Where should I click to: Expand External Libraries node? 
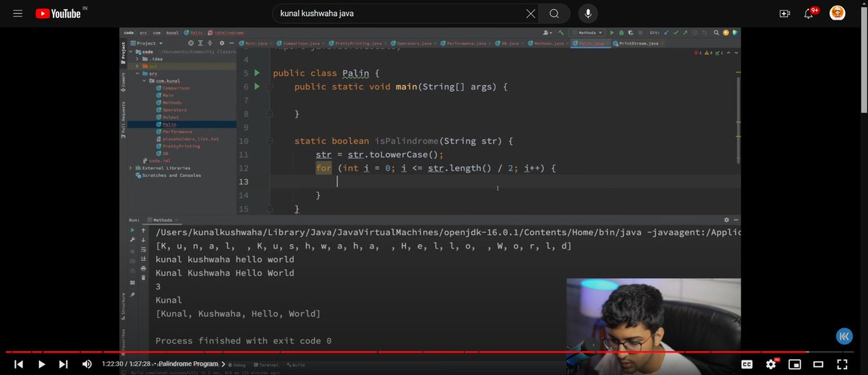[130, 168]
